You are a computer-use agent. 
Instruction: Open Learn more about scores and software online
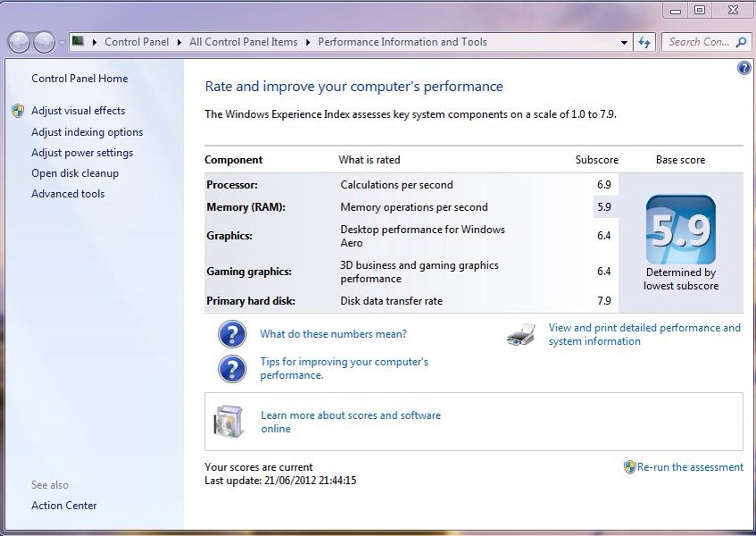click(x=351, y=422)
